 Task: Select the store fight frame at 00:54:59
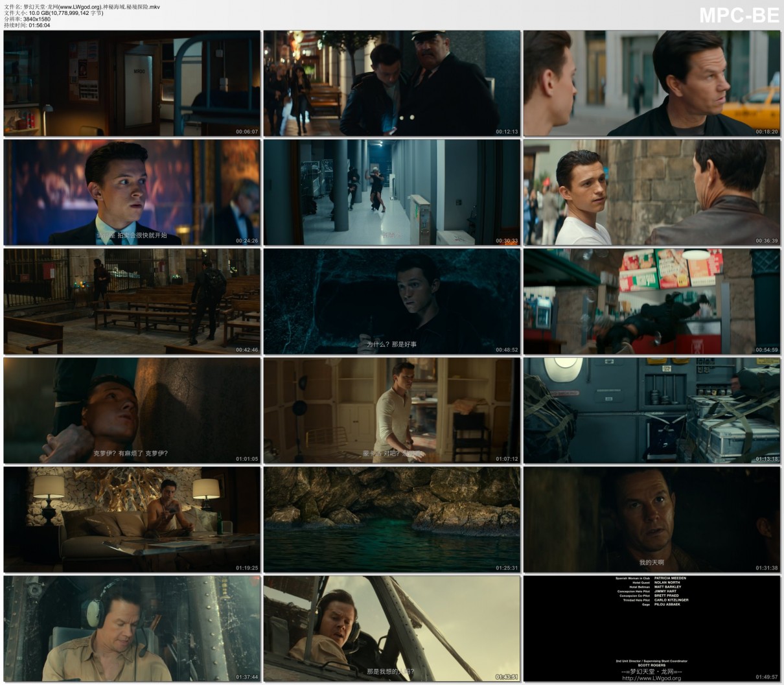tap(652, 301)
